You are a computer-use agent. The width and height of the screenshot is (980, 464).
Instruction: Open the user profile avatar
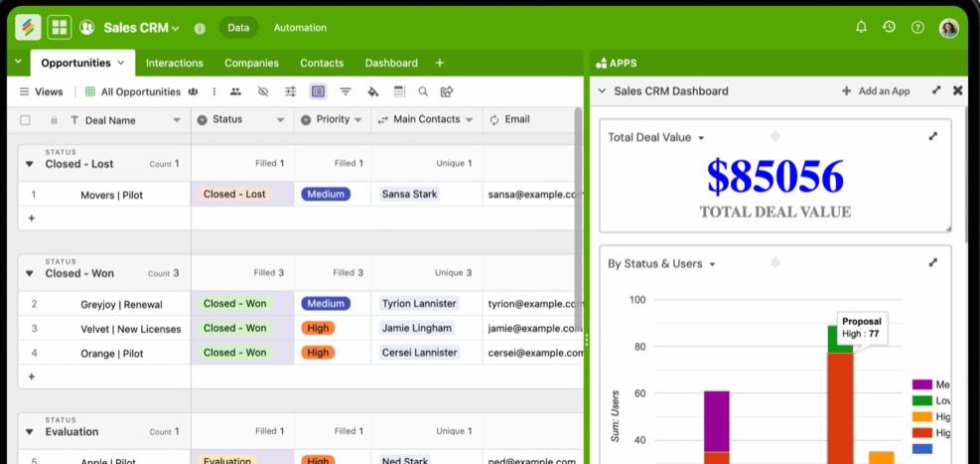coord(949,28)
